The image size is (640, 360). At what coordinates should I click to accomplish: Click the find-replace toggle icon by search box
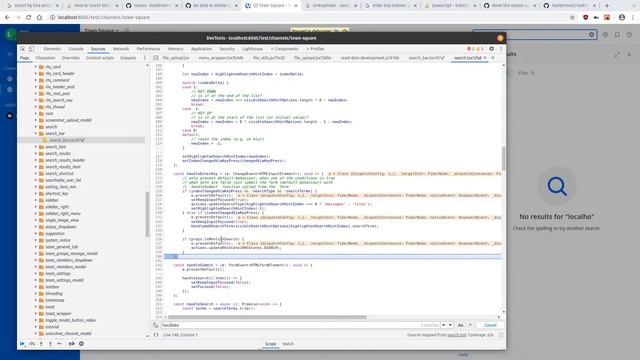tap(156, 325)
